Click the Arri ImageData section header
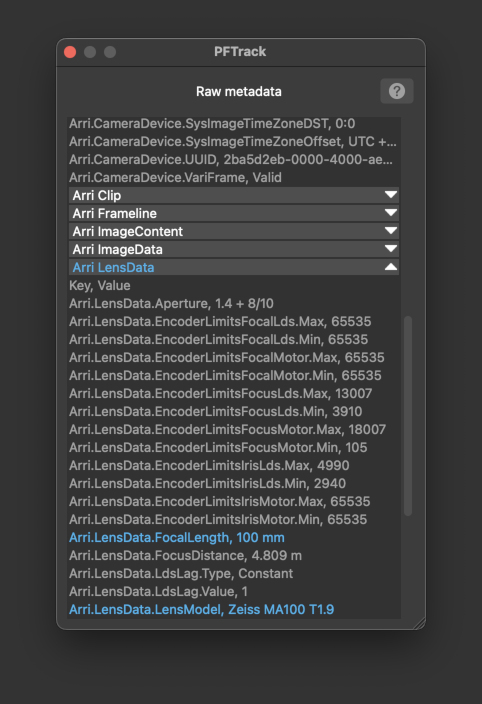 pos(234,249)
